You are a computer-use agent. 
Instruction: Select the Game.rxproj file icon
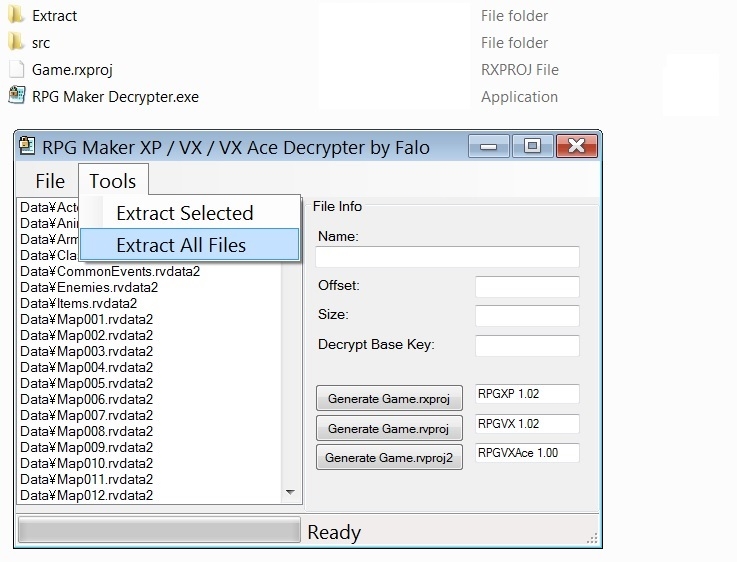16,69
